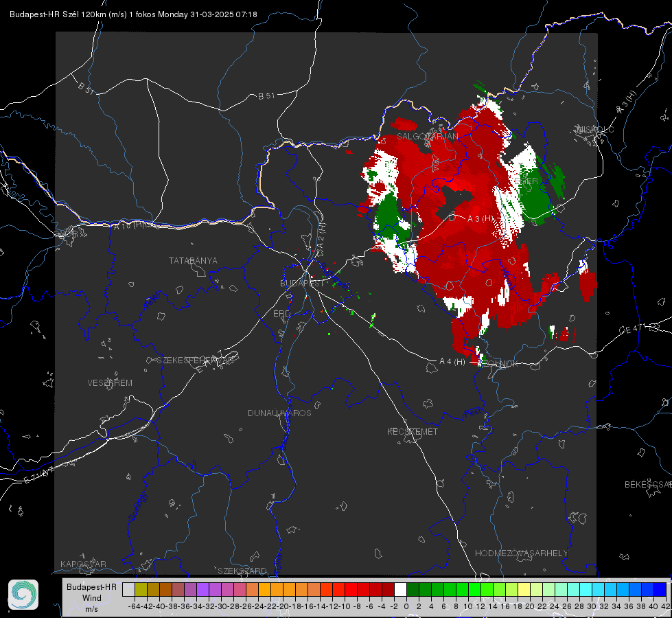Click the 'Budapest-HR Wind m/s' legend label
The width and height of the screenshot is (672, 618).
pos(91,598)
